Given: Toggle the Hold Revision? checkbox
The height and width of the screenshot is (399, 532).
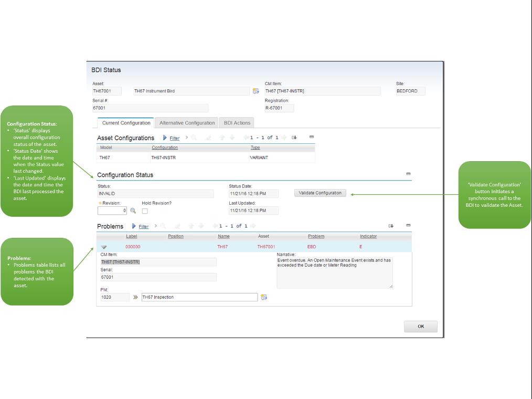Looking at the screenshot, I should (x=145, y=211).
